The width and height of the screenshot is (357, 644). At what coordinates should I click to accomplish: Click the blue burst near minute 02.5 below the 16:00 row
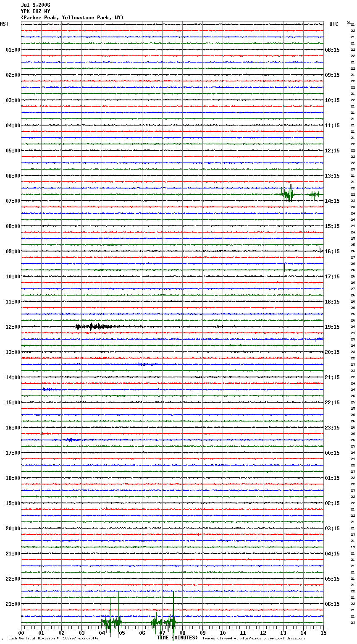pos(71,440)
